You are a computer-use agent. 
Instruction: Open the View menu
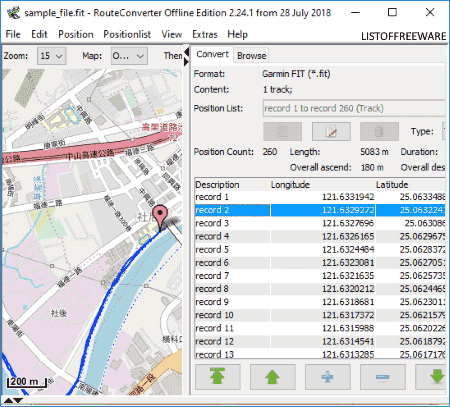(x=172, y=34)
